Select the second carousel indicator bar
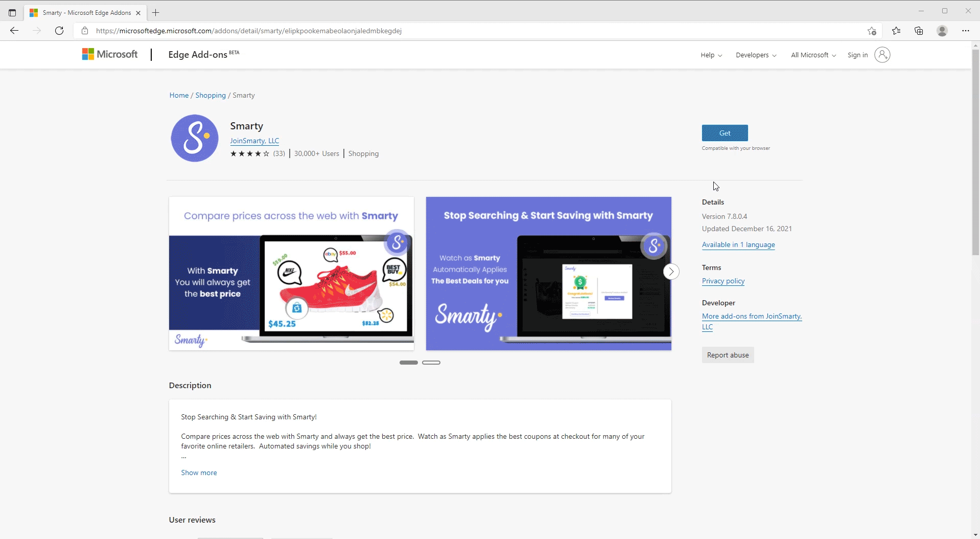The height and width of the screenshot is (539, 980). [x=431, y=362]
